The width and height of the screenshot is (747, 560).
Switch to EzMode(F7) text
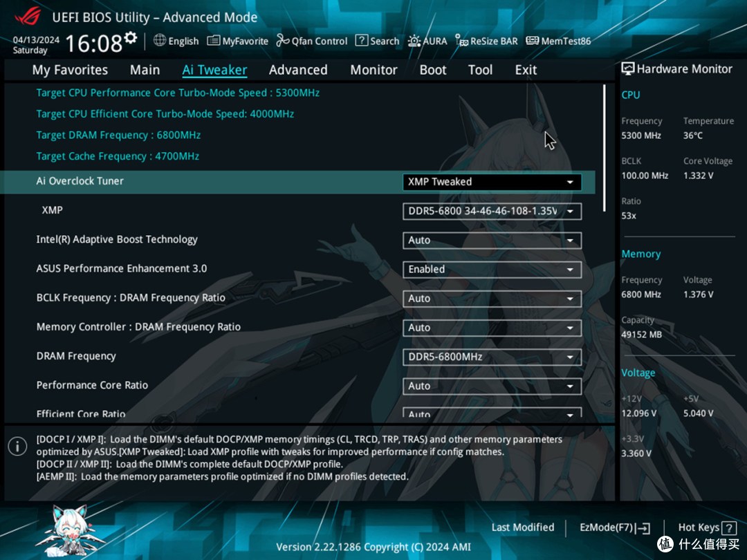coord(606,528)
